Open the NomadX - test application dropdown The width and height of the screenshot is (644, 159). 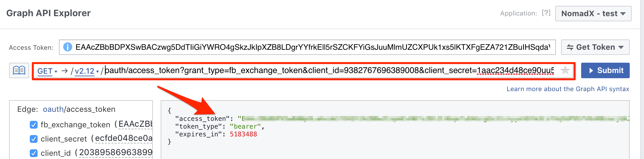593,14
